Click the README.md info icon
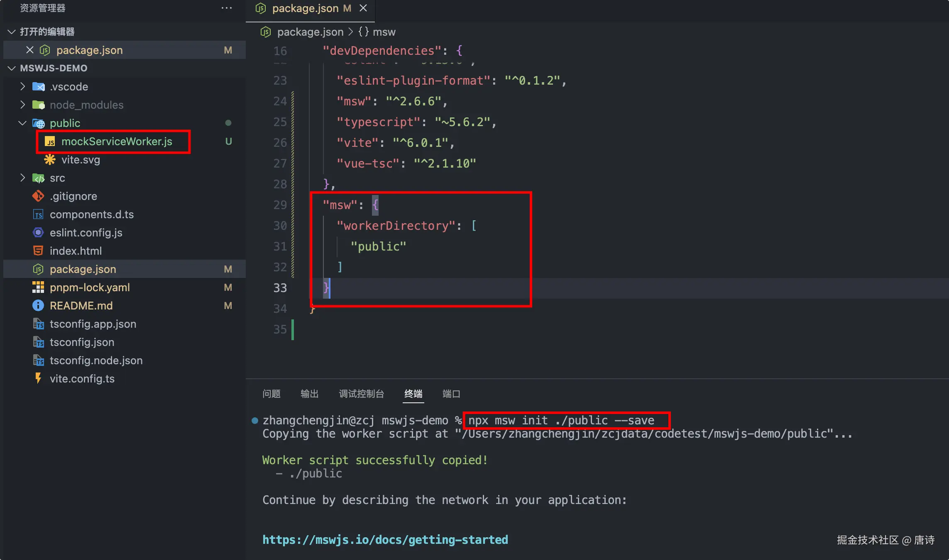 [38, 306]
